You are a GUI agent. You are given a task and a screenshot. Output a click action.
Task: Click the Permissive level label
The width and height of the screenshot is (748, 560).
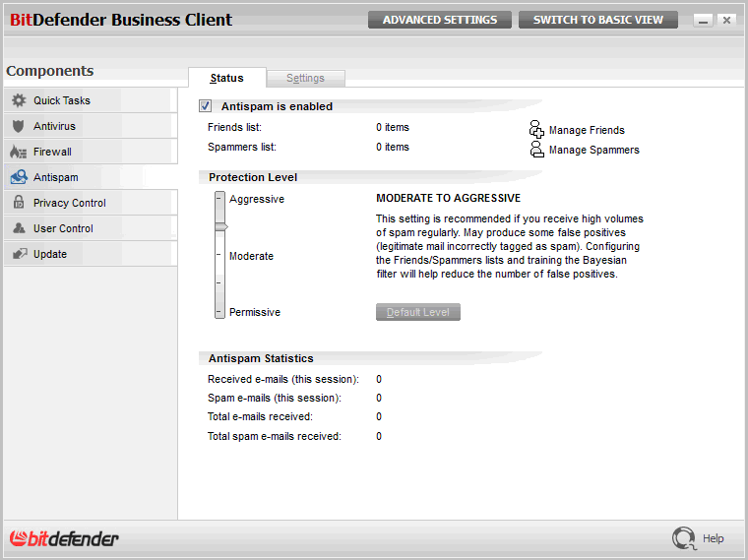click(x=255, y=312)
